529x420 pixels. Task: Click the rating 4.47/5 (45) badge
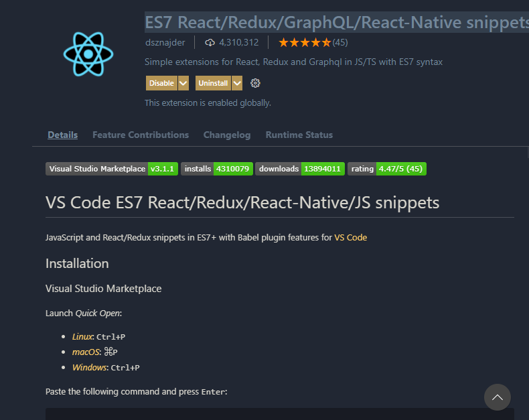[x=387, y=169]
